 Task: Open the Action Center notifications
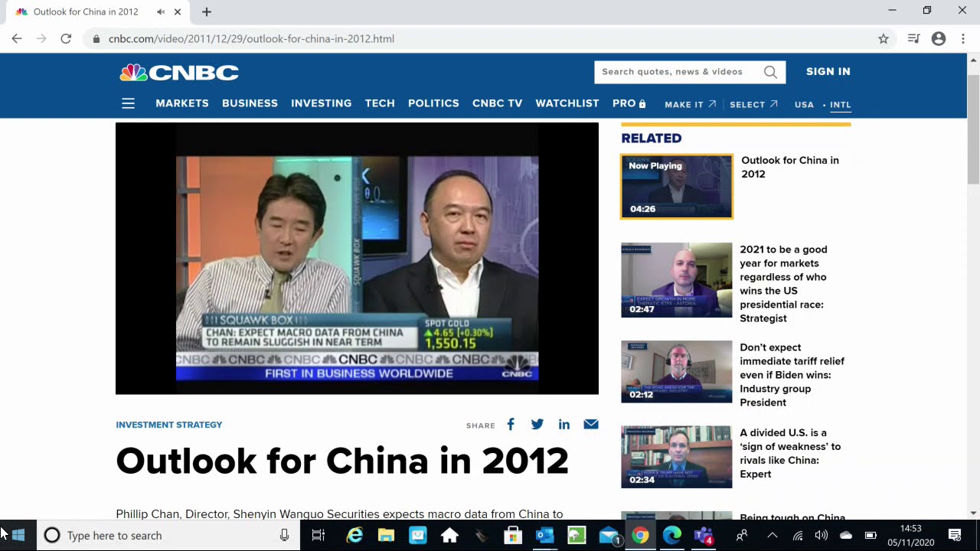click(x=955, y=536)
